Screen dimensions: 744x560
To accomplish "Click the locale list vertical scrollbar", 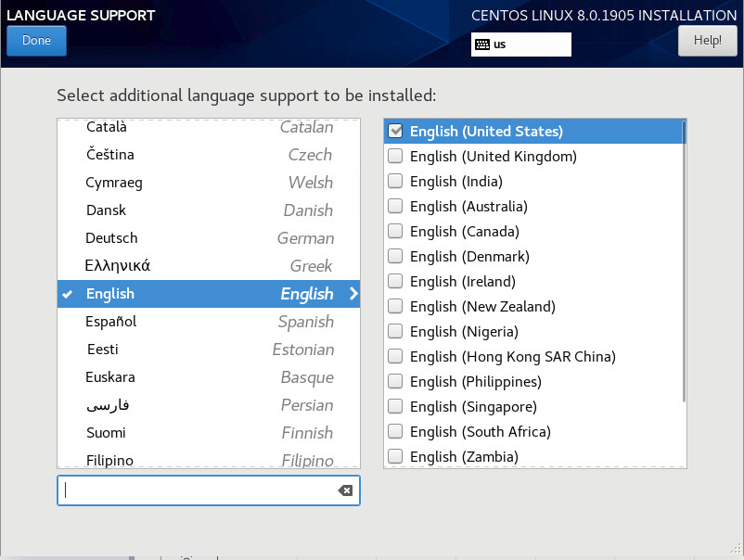I will pyautogui.click(x=684, y=260).
